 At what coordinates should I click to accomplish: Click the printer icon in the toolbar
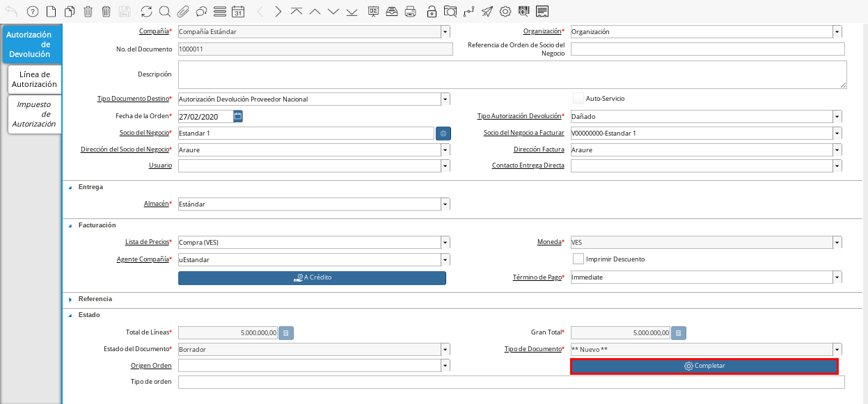pyautogui.click(x=411, y=11)
